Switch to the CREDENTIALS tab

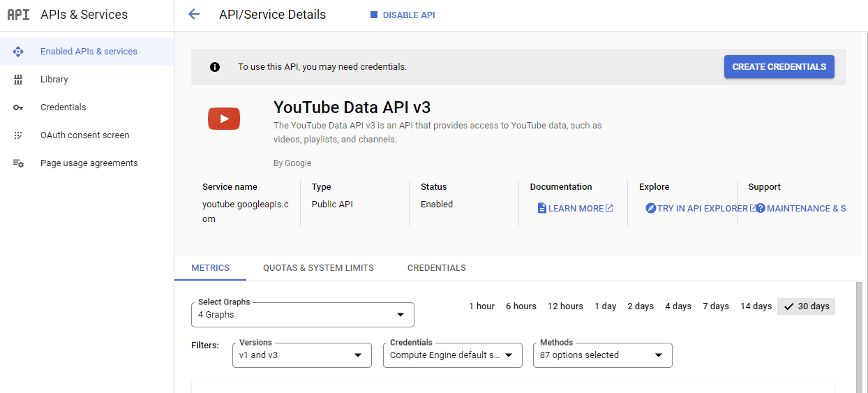pos(437,268)
